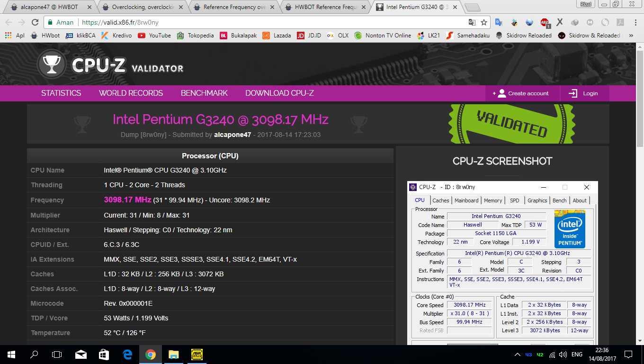
Task: Open the Kredivo bookmark
Action: (116, 36)
